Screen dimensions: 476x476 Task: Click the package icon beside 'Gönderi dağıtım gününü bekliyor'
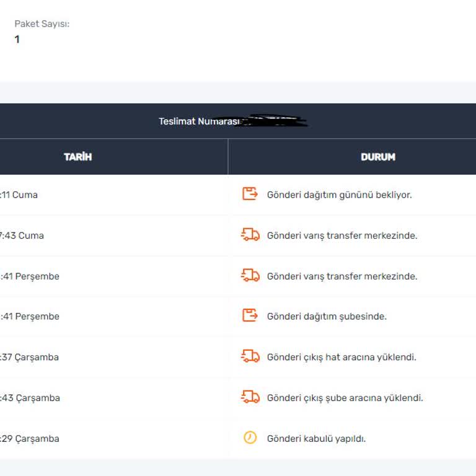[x=250, y=193]
